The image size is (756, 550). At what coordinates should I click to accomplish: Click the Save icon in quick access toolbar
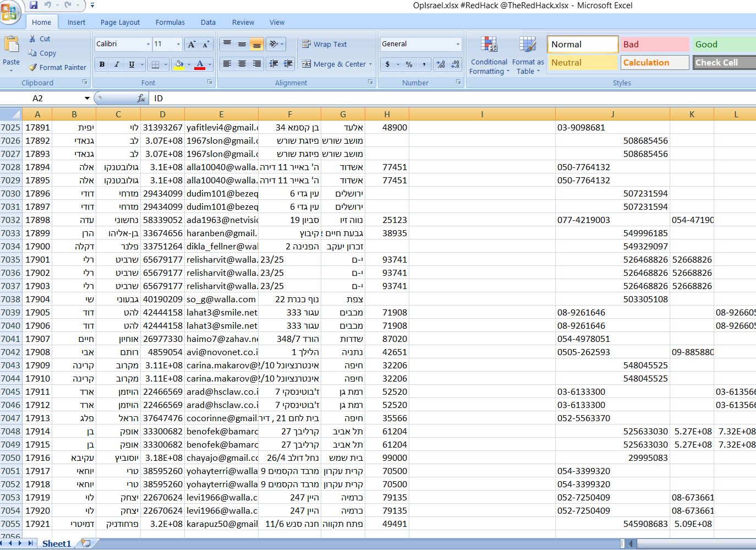(x=34, y=5)
